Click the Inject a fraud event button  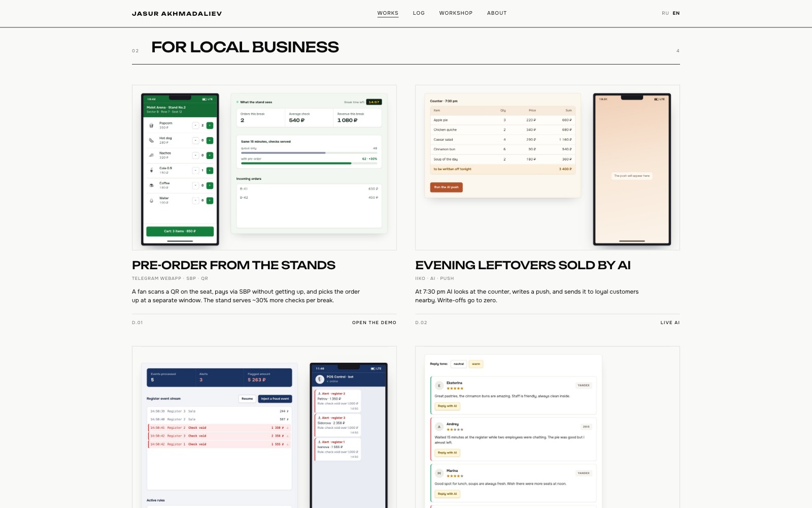275,399
